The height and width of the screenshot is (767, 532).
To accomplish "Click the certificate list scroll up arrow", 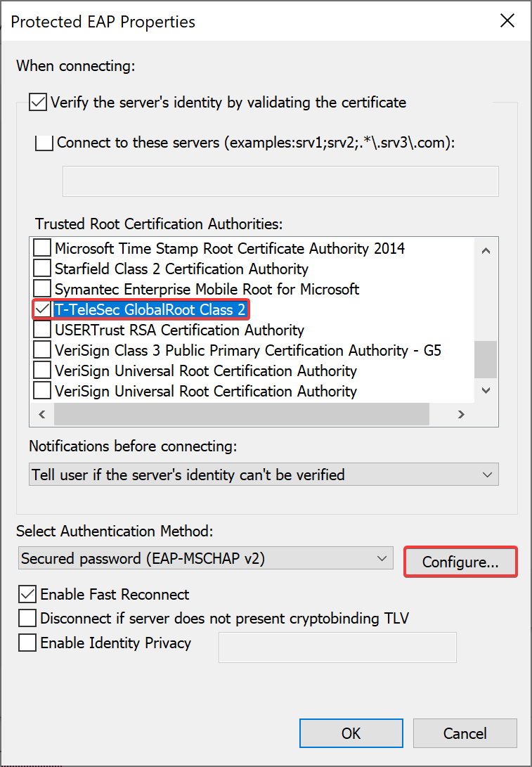I will pos(486,250).
